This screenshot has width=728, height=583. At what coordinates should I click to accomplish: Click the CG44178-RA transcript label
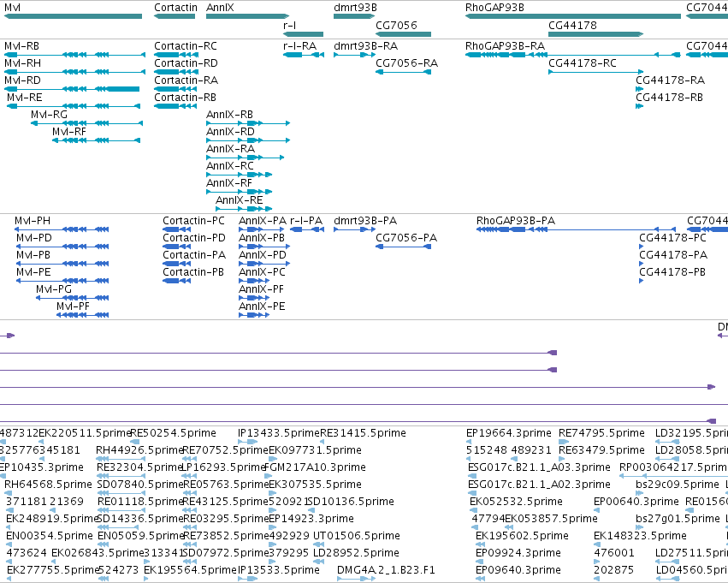click(x=671, y=80)
